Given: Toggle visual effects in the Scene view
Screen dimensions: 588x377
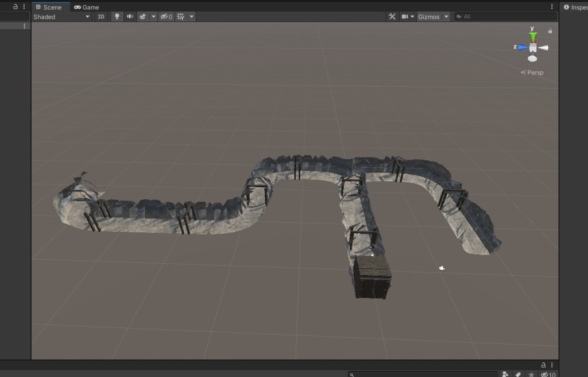Looking at the screenshot, I should click(x=142, y=16).
